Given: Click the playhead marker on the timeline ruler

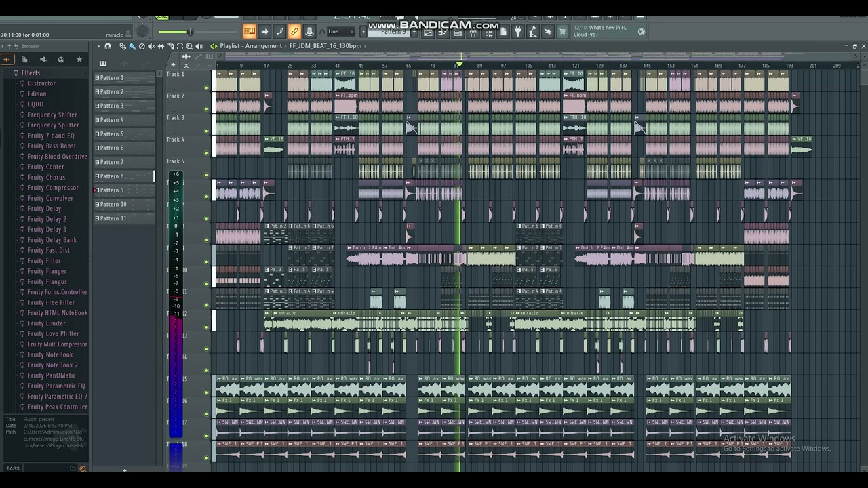Looking at the screenshot, I should 460,64.
